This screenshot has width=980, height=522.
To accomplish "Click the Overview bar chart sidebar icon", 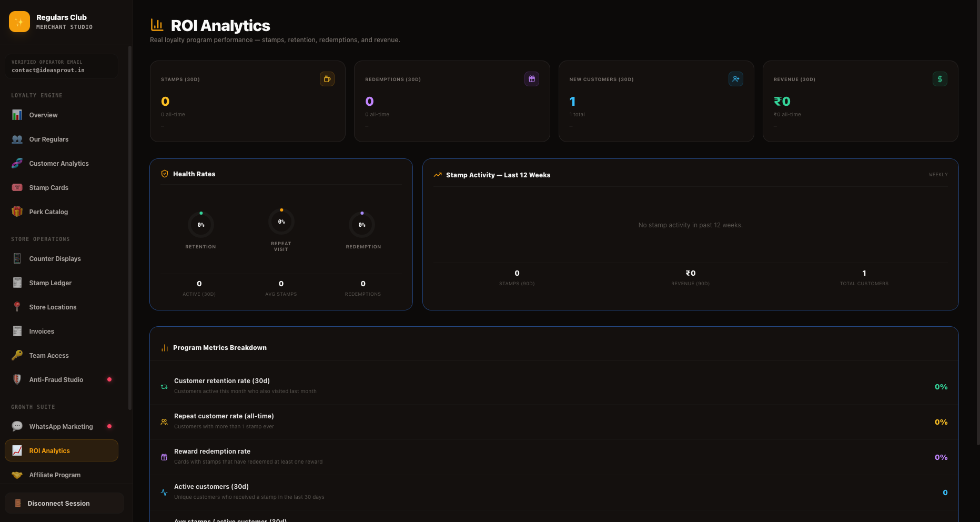I will (17, 115).
